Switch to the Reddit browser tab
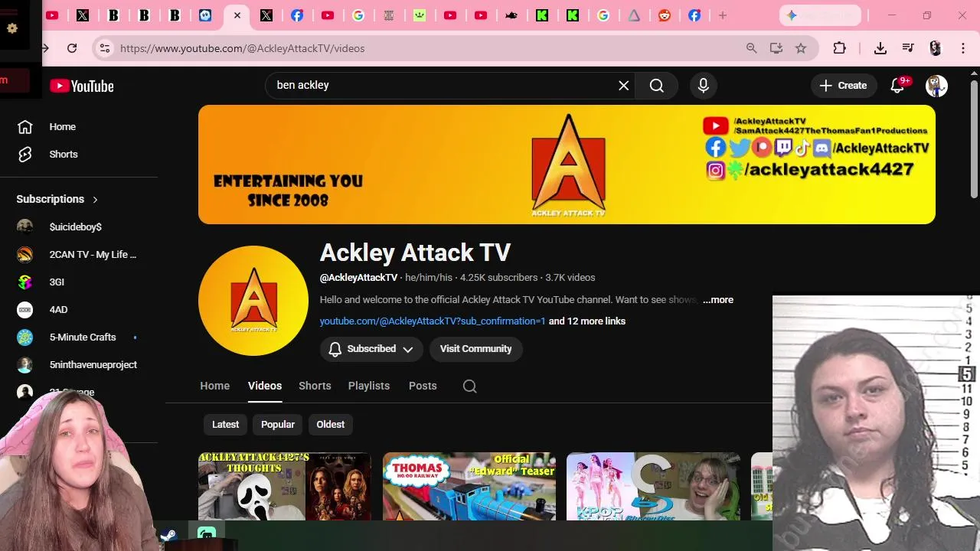This screenshot has width=980, height=551. [665, 15]
